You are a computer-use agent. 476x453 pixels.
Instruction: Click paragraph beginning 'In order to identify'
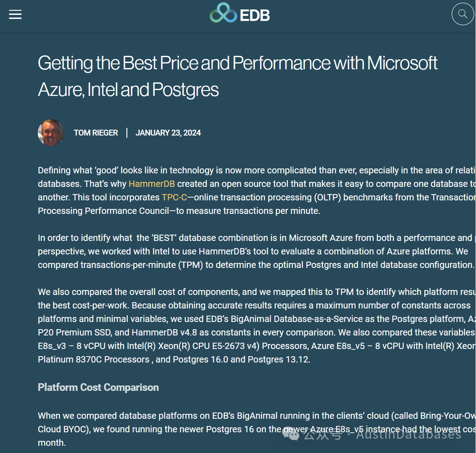coord(256,251)
